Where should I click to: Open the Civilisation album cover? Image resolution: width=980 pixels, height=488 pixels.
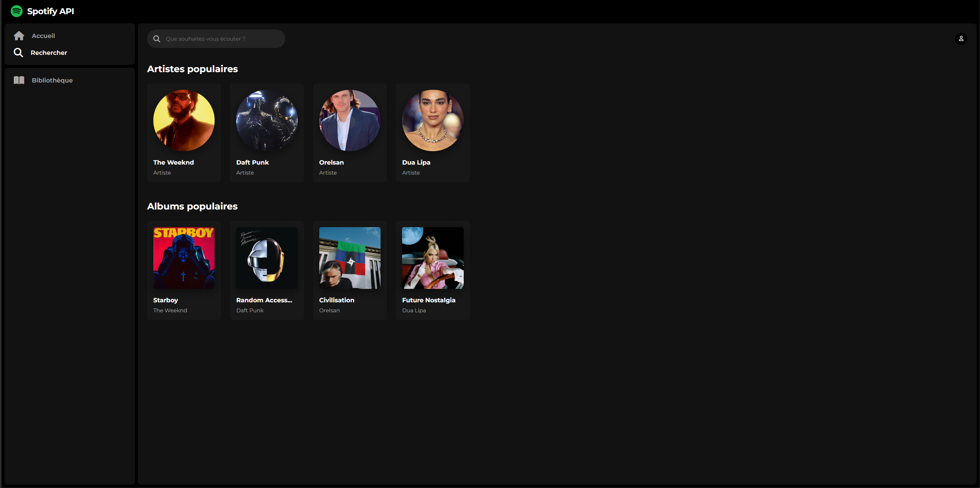(x=350, y=258)
